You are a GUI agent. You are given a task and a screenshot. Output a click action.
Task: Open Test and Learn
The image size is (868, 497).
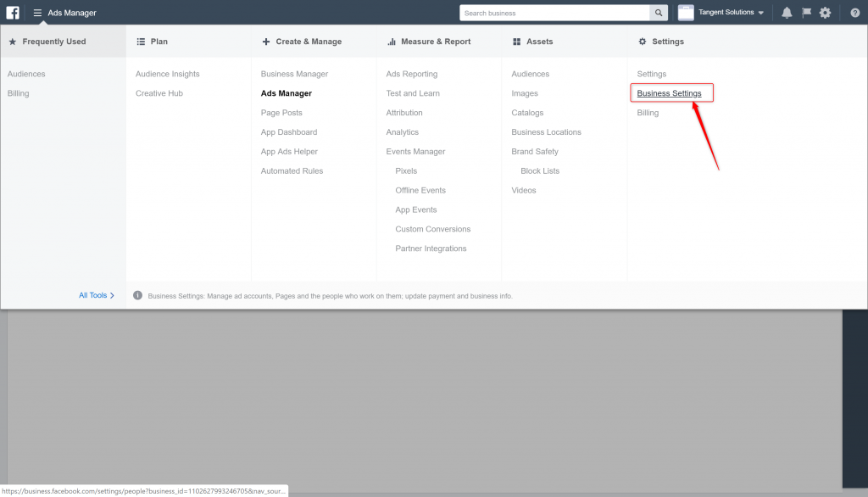413,93
